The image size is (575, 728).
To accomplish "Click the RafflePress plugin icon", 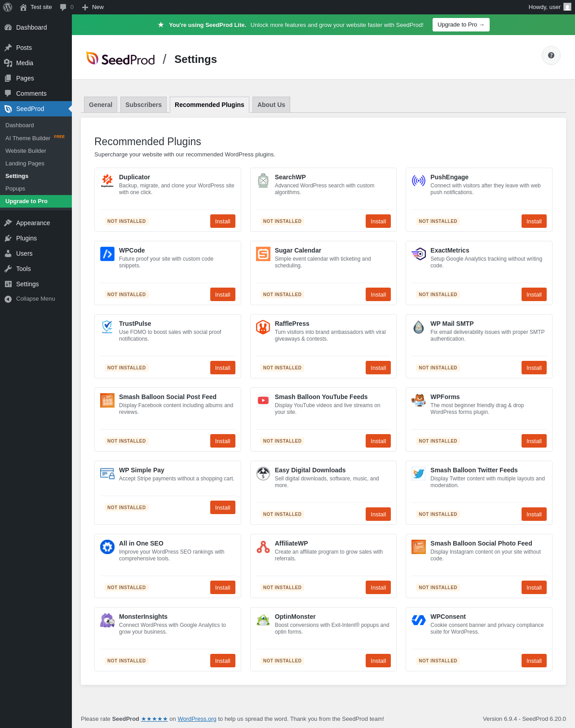I will [263, 327].
